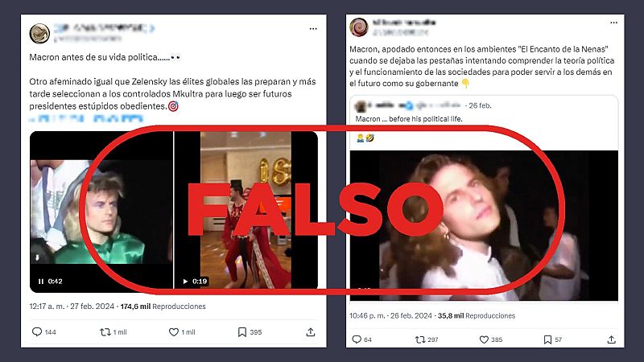Retweet the right post with 297
This screenshot has width=644, height=362.
point(419,339)
